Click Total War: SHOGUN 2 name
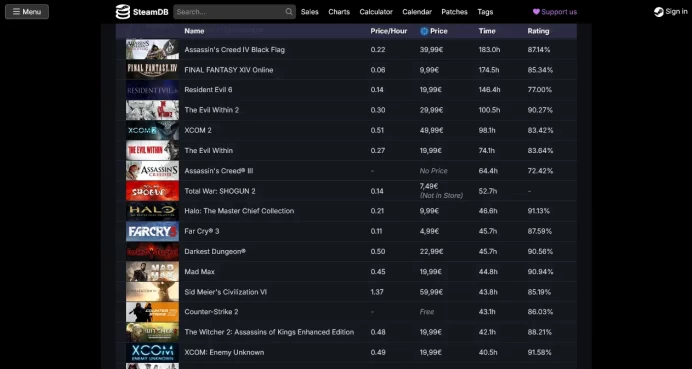Screen dimensions: 692x369 click(x=220, y=191)
